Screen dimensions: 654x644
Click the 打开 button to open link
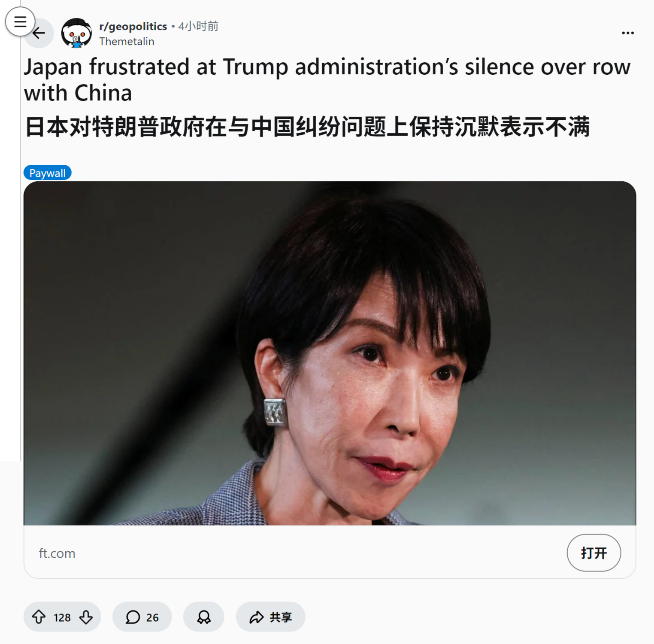(x=594, y=553)
